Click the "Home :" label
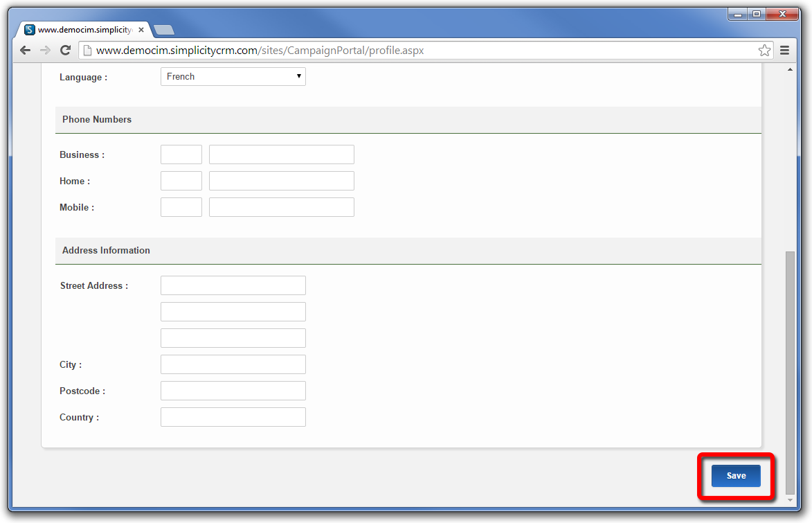 [75, 181]
